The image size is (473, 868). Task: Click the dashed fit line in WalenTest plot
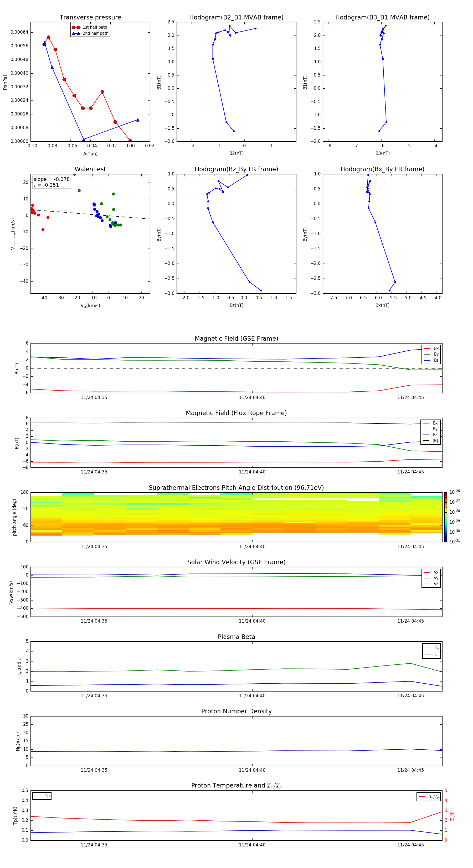coord(90,214)
